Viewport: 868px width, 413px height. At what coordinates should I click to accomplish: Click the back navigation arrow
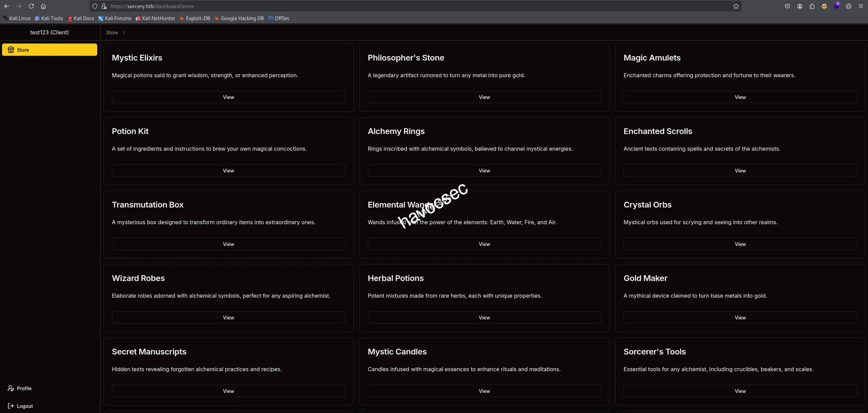7,6
